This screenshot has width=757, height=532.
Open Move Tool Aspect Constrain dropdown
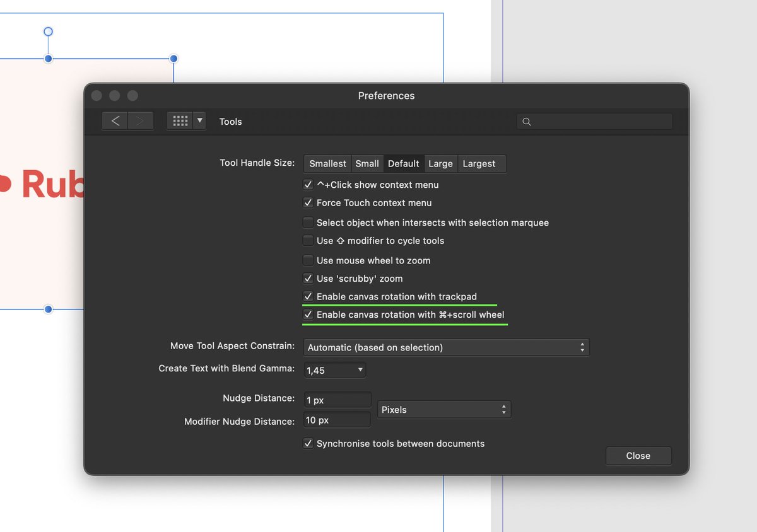pos(447,347)
